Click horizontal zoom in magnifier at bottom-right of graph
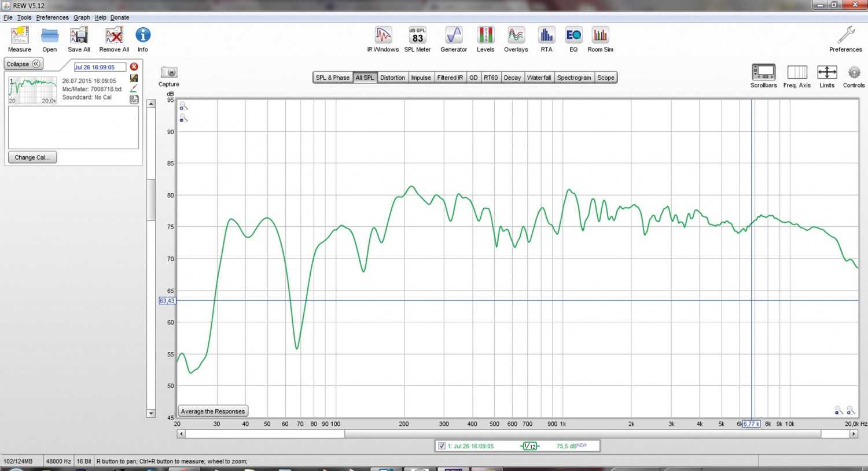Image resolution: width=868 pixels, height=471 pixels. 851,410
